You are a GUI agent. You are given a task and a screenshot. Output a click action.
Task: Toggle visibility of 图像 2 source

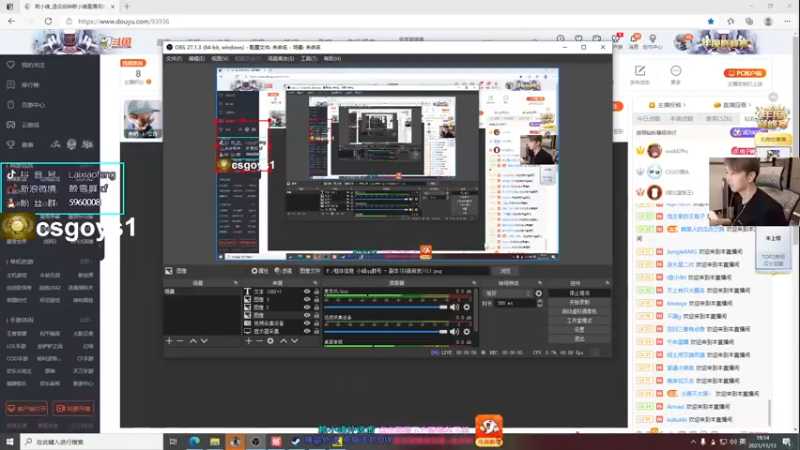tap(307, 307)
